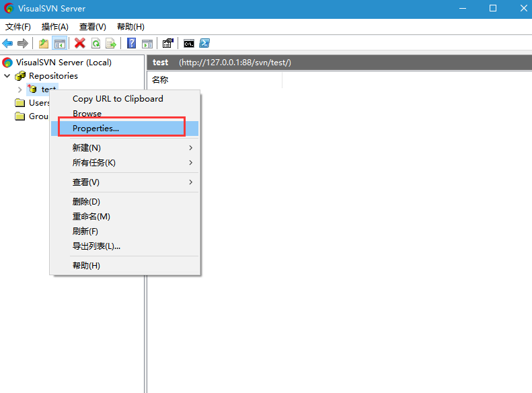Viewport: 532px width, 393px height.
Task: Click the Users folder icon
Action: pos(20,102)
